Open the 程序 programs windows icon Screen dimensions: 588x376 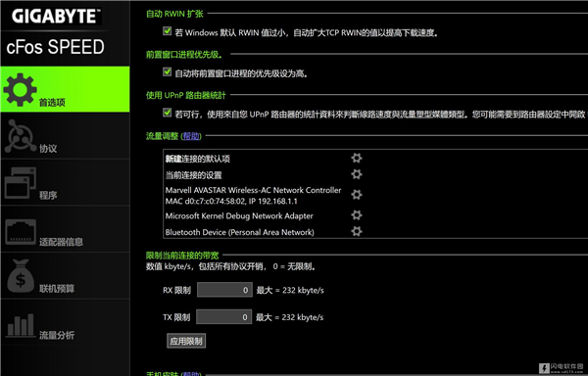pos(21,183)
